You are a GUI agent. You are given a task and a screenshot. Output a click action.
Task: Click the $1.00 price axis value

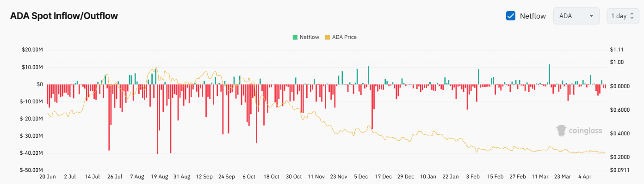click(x=617, y=62)
